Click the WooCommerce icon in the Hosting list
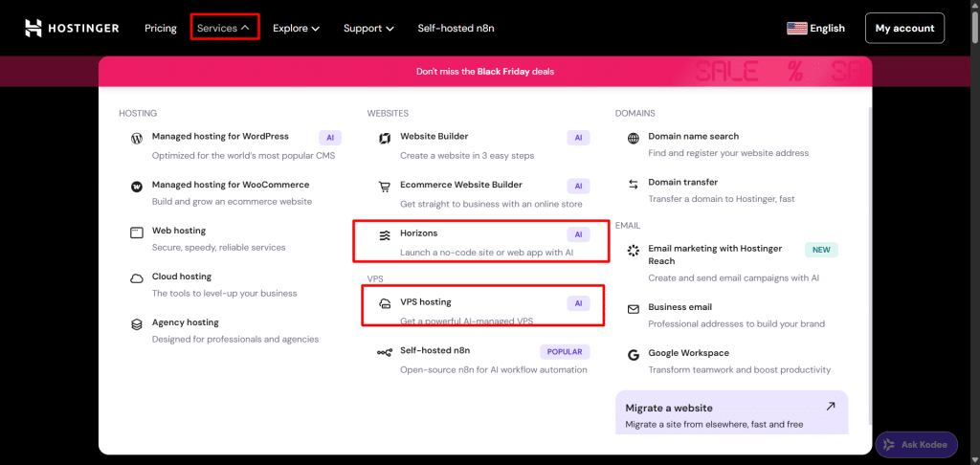Image resolution: width=980 pixels, height=465 pixels. click(x=136, y=187)
